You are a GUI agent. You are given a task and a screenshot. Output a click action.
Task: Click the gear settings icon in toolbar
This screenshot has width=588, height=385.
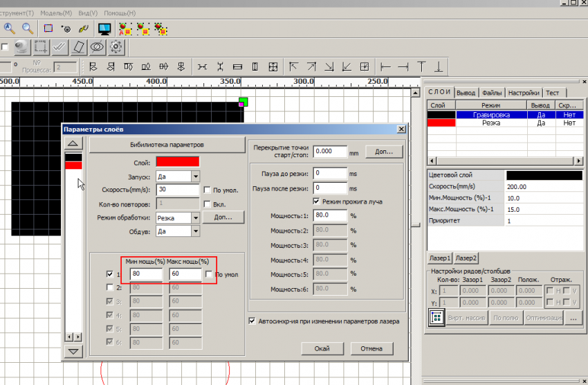[x=116, y=47]
